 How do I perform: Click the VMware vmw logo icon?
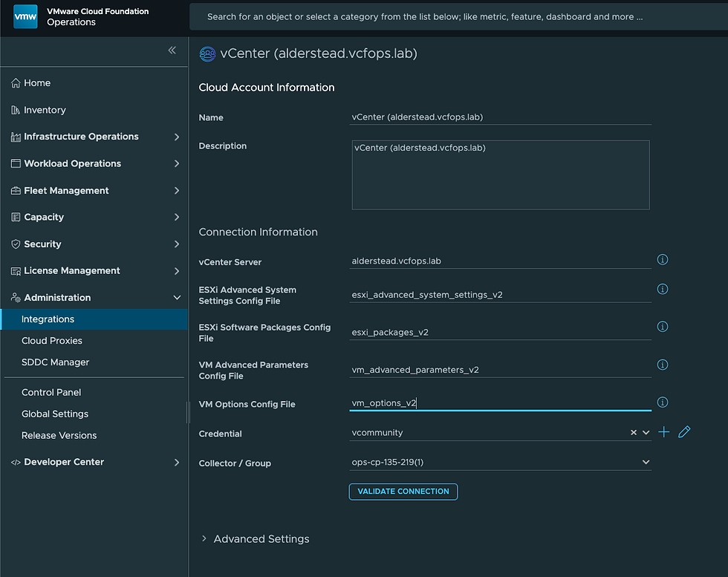coord(25,16)
